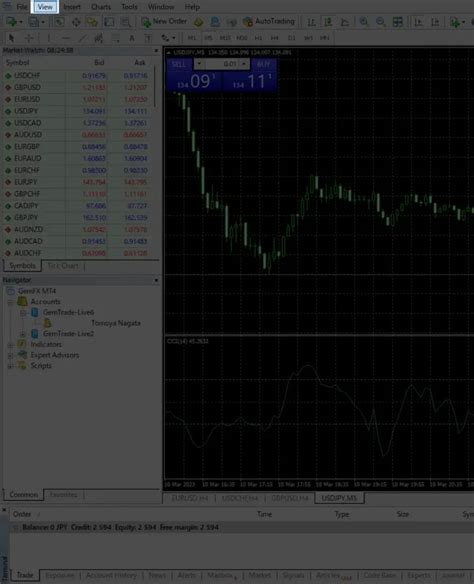Image resolution: width=474 pixels, height=584 pixels.
Task: Open the EURUSD,H4 chart tab
Action: tap(190, 498)
